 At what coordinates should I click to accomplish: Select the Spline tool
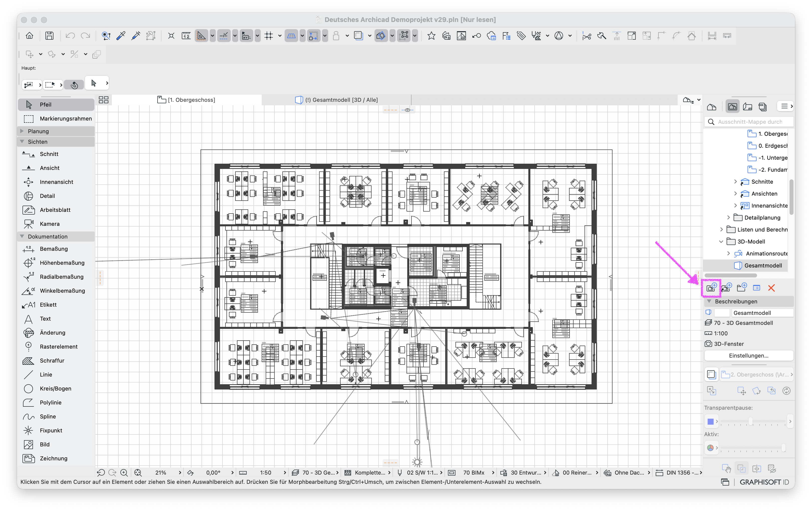point(56,416)
